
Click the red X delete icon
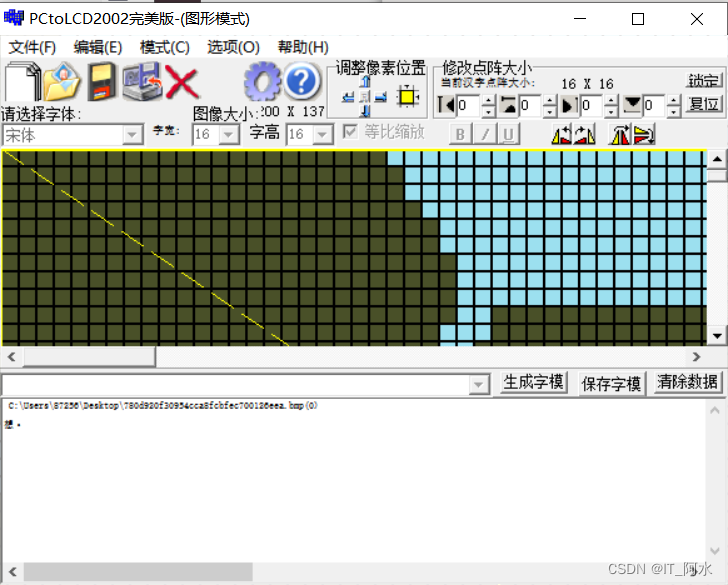[x=182, y=83]
